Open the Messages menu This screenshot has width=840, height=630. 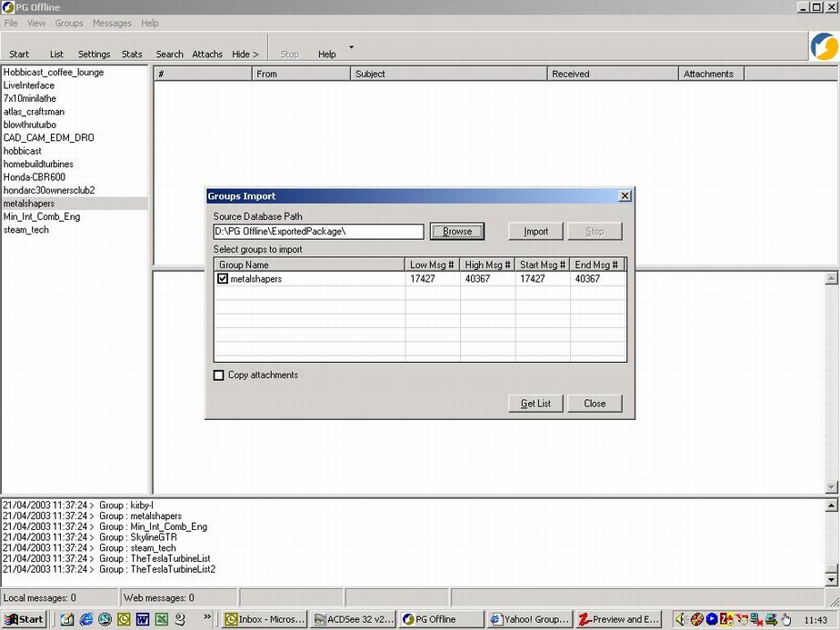[112, 23]
